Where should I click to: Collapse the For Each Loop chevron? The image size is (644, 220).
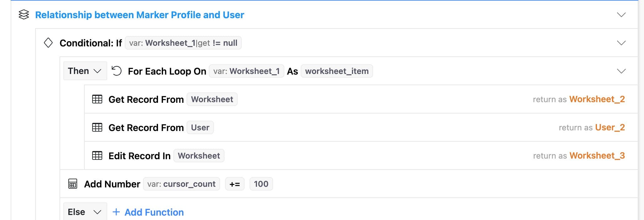621,71
